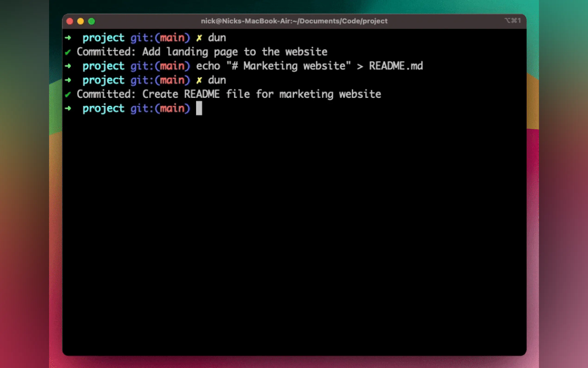Click the green arrow on the last prompt line
This screenshot has width=588, height=368.
click(x=68, y=108)
